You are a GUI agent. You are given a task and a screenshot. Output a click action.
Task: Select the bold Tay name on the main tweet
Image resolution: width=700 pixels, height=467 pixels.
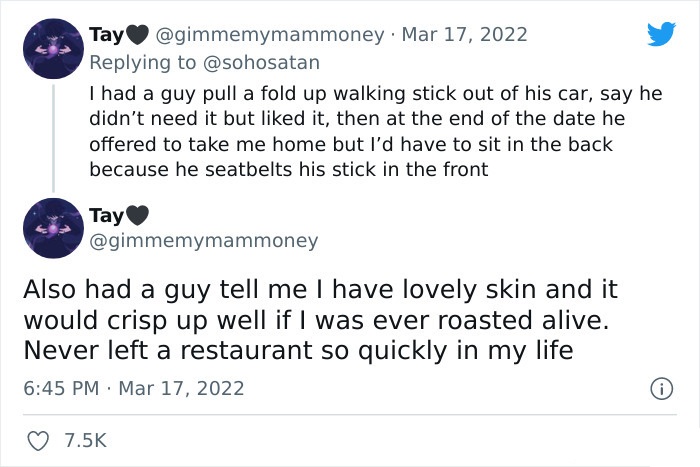(x=106, y=216)
